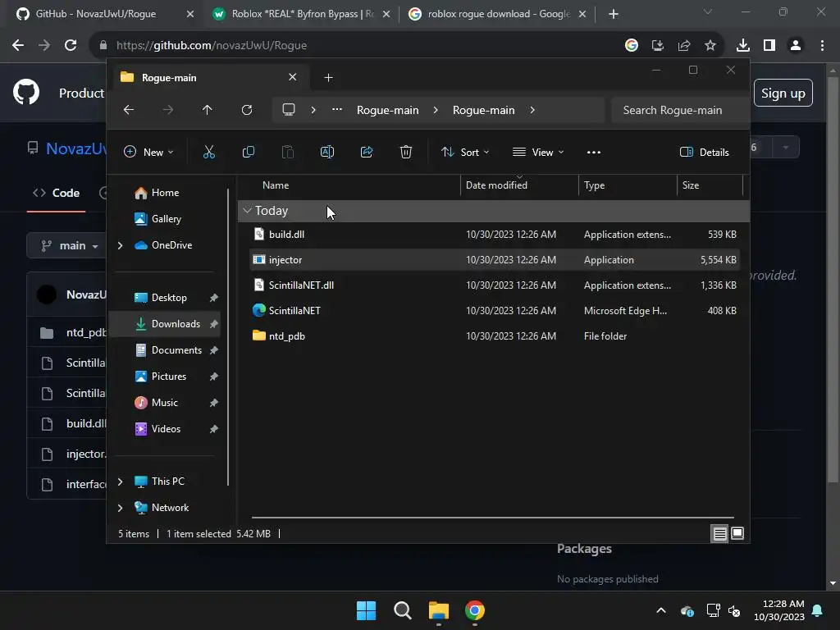
Task: Open the View dropdown
Action: [538, 152]
